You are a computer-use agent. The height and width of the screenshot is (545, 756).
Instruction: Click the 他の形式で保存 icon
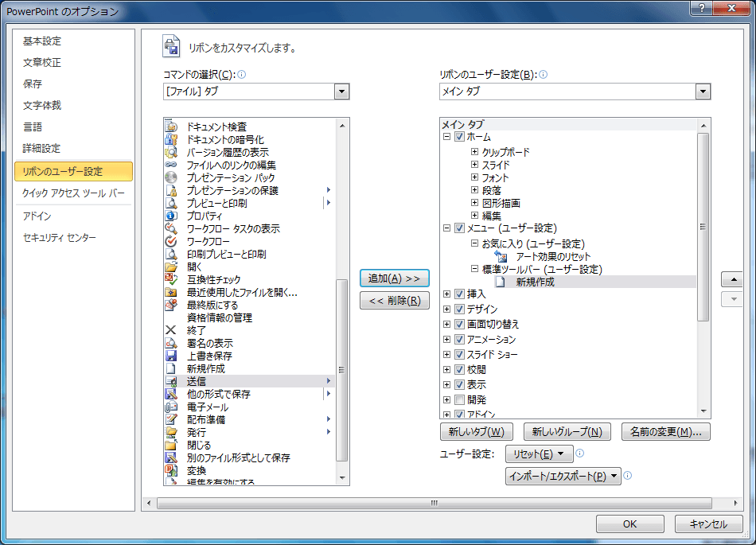[171, 394]
